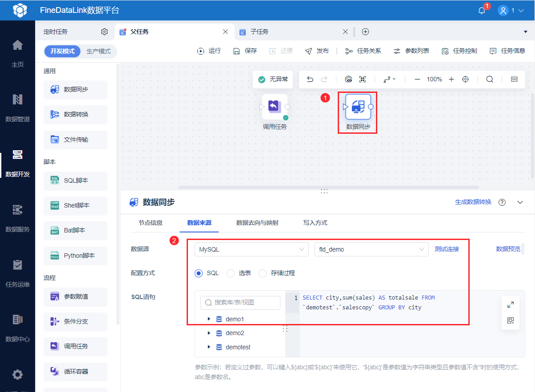Open 数据服务 in the sidebar
This screenshot has height=392, width=535.
[x=17, y=218]
